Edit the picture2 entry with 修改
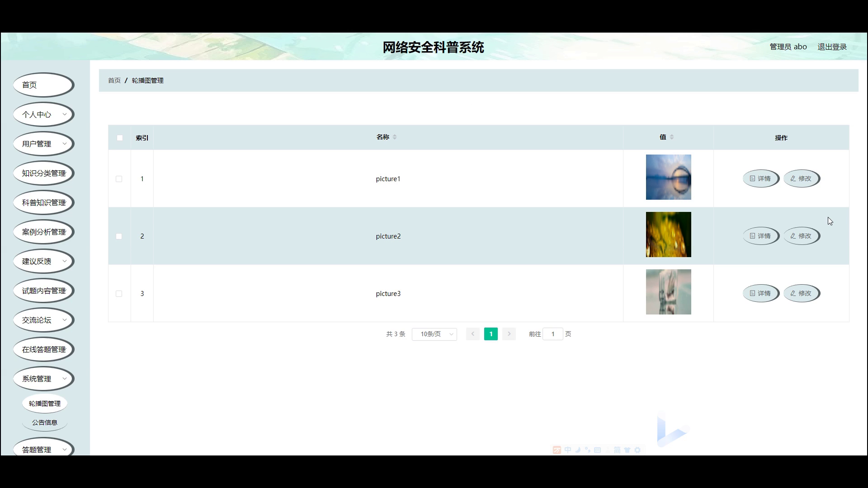Screen dimensions: 868x488 802,236
